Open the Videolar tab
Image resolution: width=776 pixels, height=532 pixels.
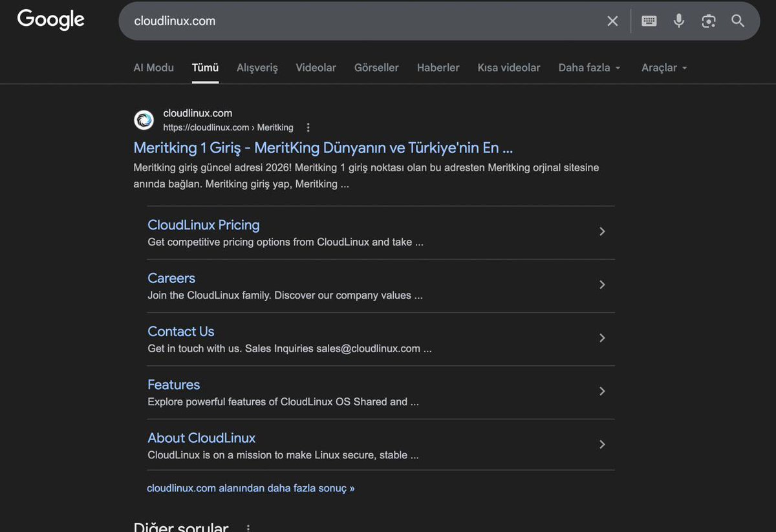pos(316,67)
